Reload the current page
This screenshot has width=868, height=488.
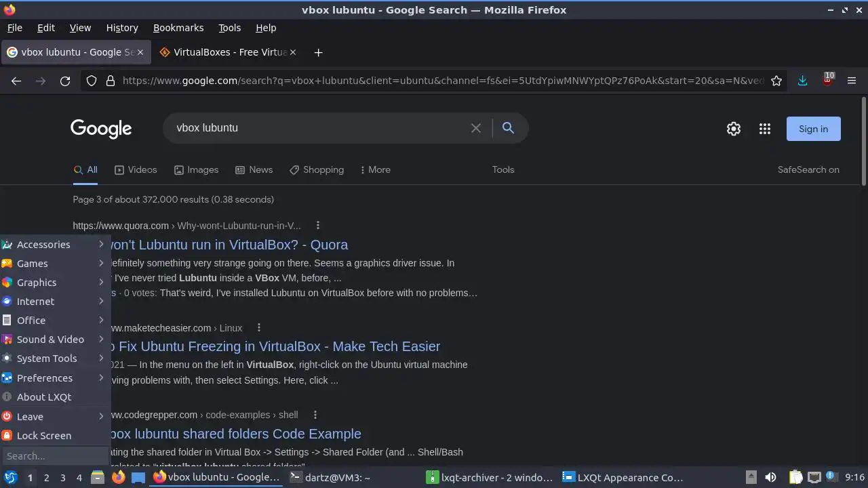click(65, 81)
